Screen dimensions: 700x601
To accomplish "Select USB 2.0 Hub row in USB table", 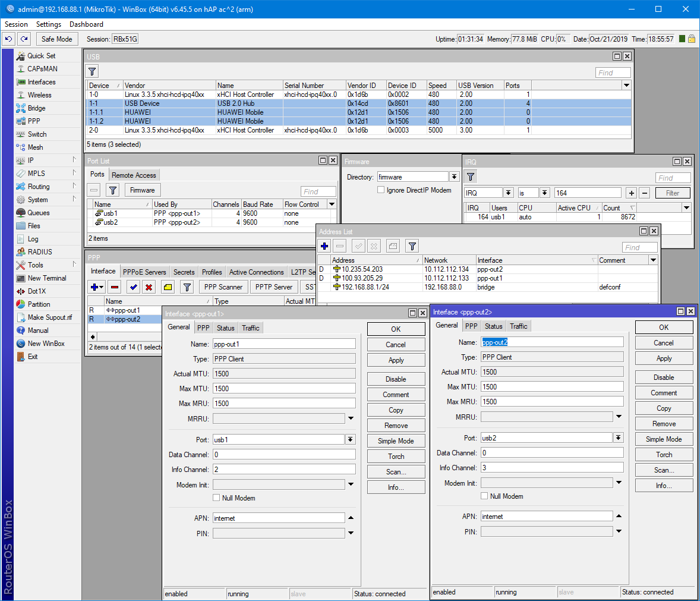I will coord(358,103).
